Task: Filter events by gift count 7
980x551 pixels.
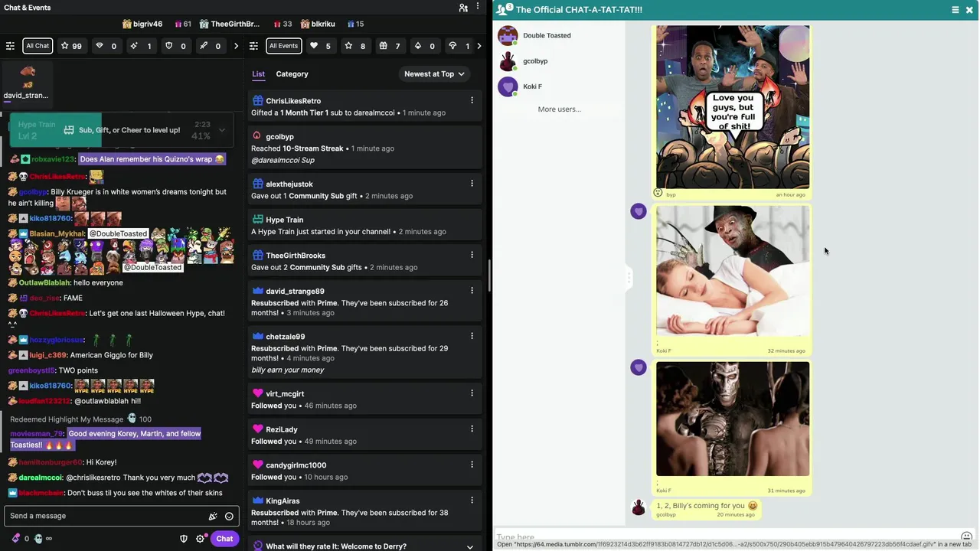Action: click(x=390, y=46)
